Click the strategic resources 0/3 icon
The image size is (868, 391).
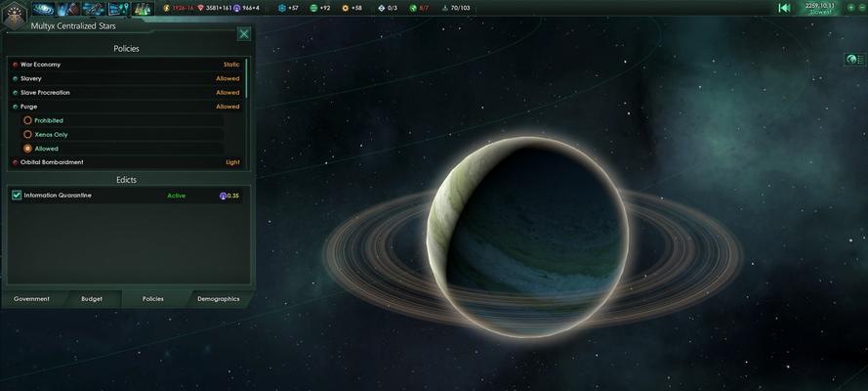pyautogui.click(x=382, y=8)
